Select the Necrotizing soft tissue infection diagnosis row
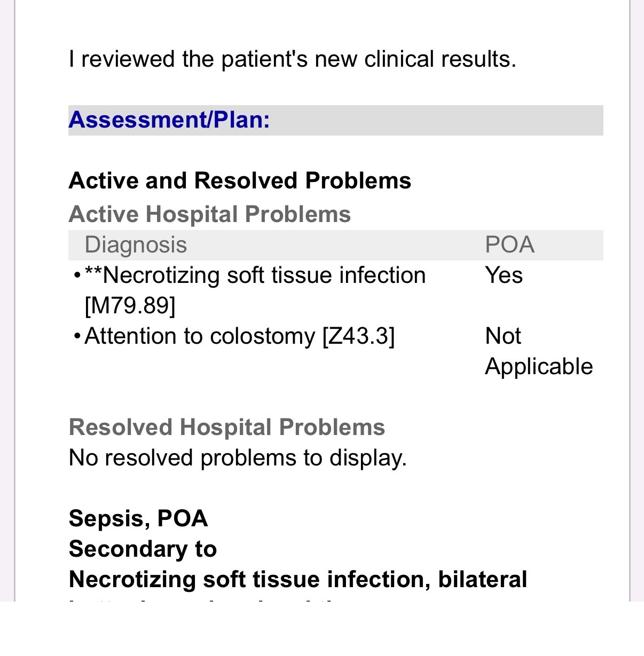This screenshot has height=656, width=644. (x=255, y=276)
